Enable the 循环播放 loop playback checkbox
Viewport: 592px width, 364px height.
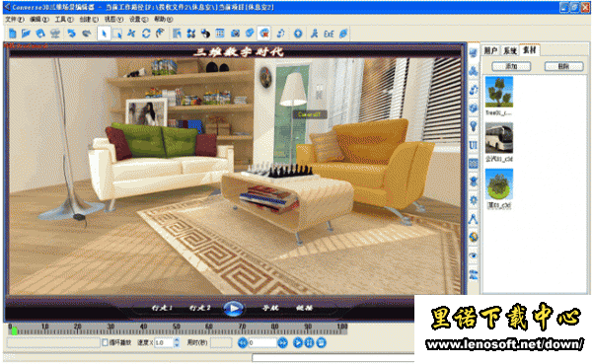pos(105,342)
